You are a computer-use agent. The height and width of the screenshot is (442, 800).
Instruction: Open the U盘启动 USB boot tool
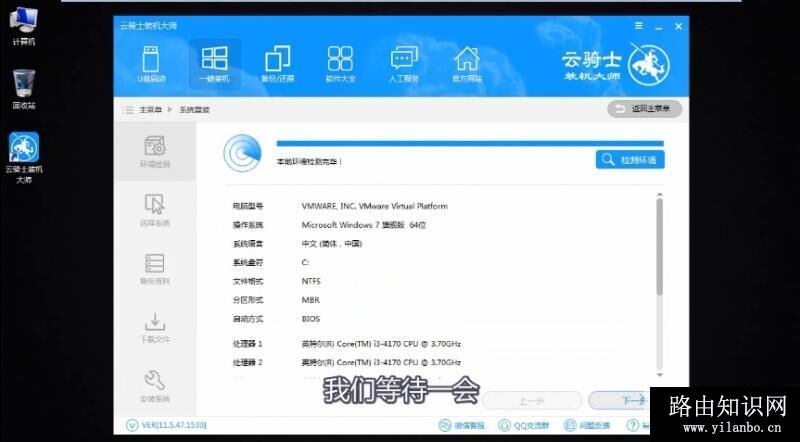(151, 64)
